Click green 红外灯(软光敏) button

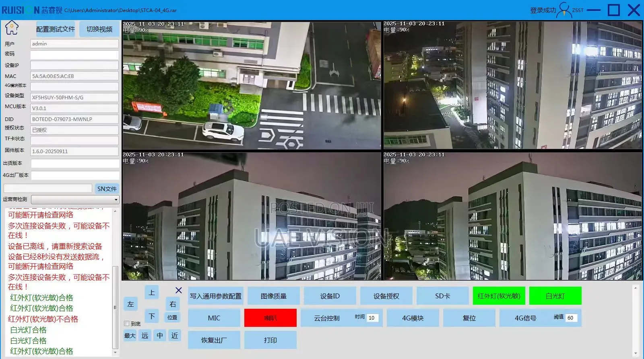[499, 296]
